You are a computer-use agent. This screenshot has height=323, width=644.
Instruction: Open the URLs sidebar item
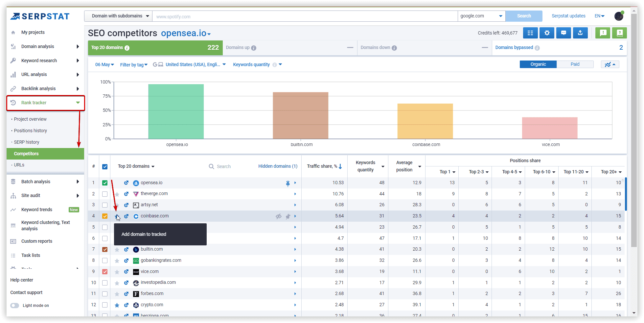(19, 165)
